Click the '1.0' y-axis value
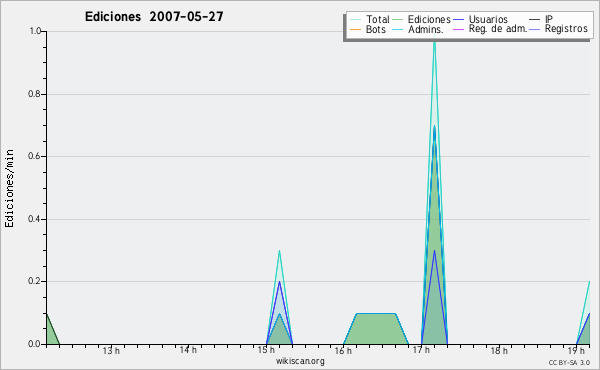The width and height of the screenshot is (600, 370). pos(35,31)
